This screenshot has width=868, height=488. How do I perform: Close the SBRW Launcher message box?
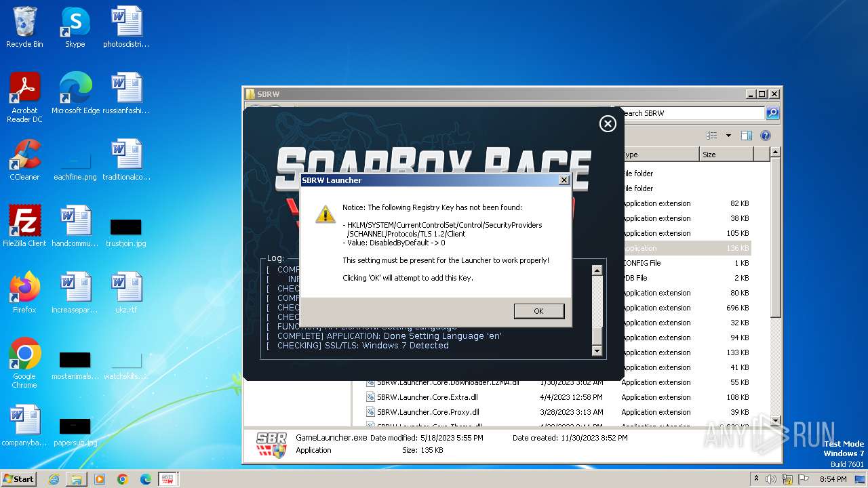564,180
